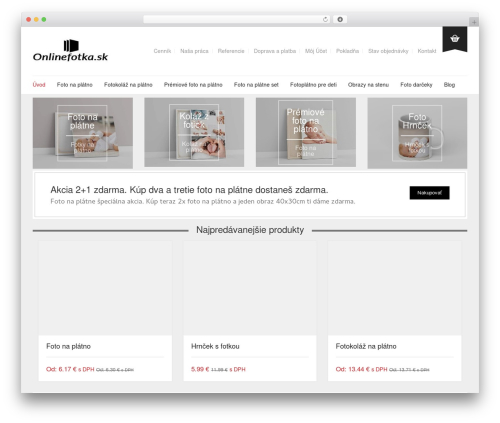Open the Cenník link

162,51
